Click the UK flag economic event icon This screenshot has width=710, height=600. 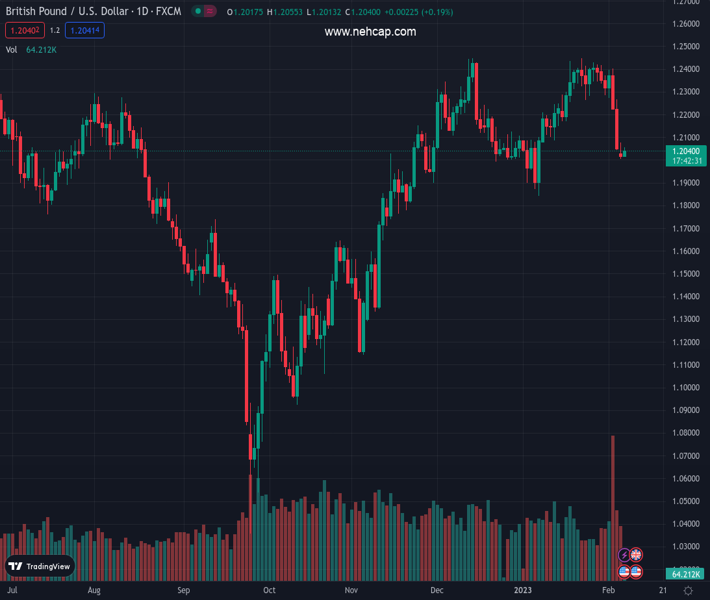pos(636,555)
